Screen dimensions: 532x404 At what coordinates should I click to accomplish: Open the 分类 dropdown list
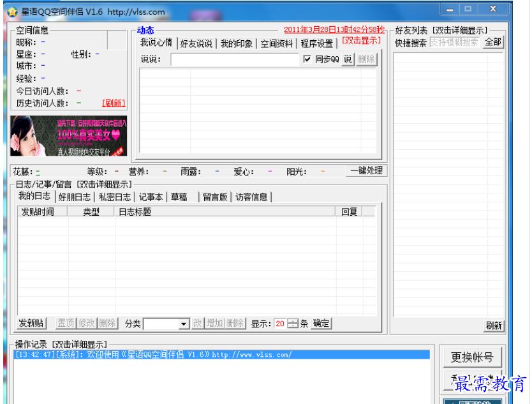184,324
